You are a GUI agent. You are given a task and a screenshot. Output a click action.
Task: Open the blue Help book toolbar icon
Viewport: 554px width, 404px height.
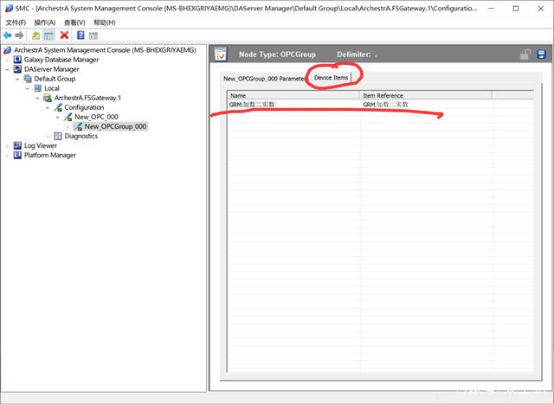click(81, 35)
